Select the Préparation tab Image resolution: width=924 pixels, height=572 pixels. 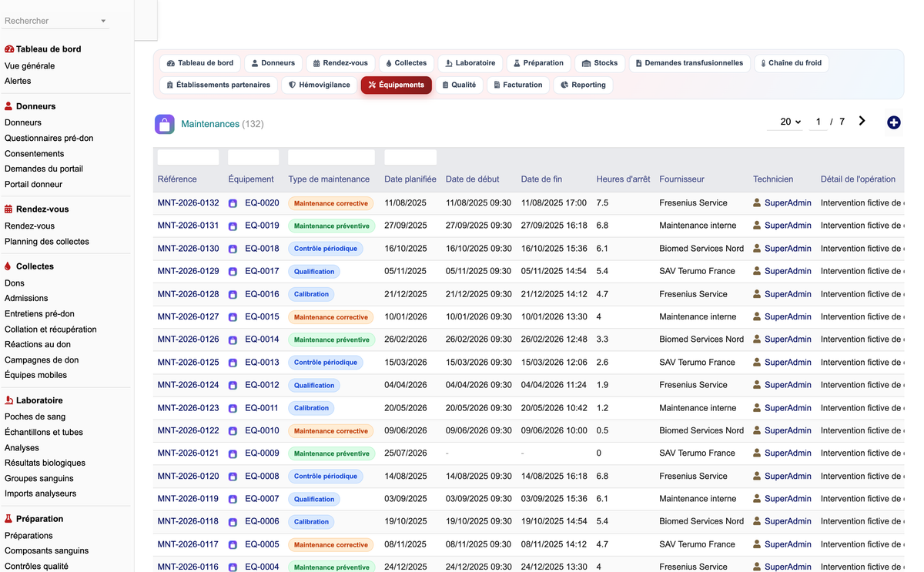[x=538, y=63]
